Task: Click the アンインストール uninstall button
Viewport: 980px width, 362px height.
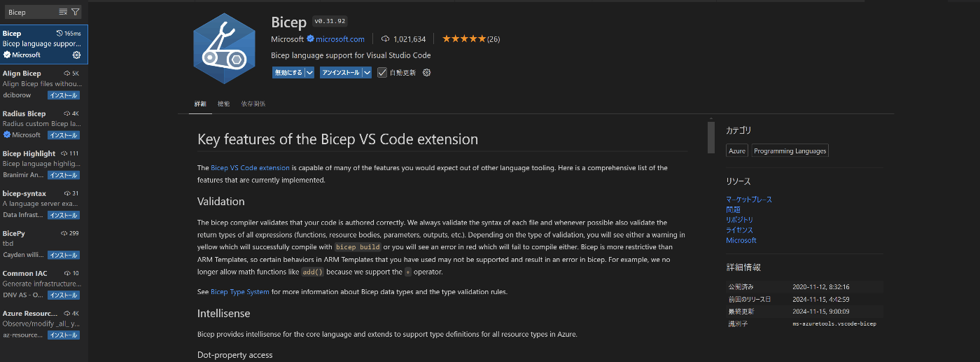Action: pos(341,72)
